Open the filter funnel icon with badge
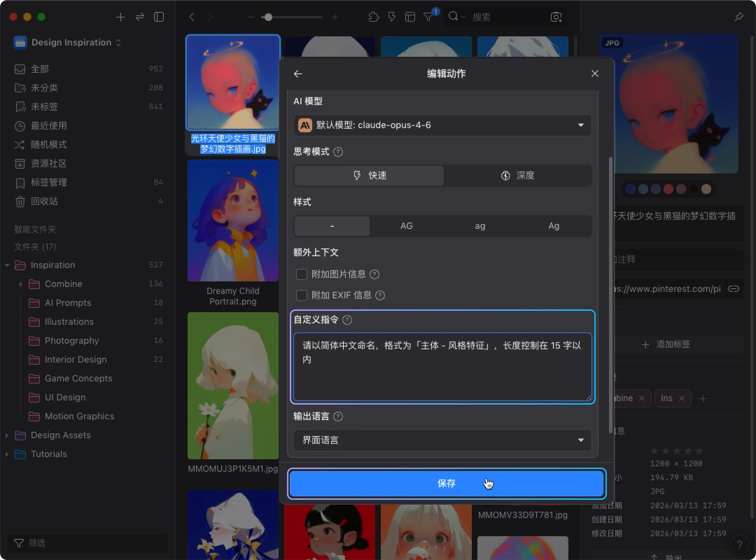The image size is (756, 560). [x=428, y=17]
